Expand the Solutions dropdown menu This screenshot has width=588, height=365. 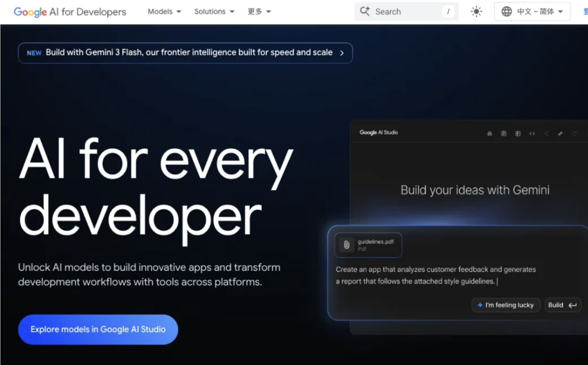[x=214, y=12]
